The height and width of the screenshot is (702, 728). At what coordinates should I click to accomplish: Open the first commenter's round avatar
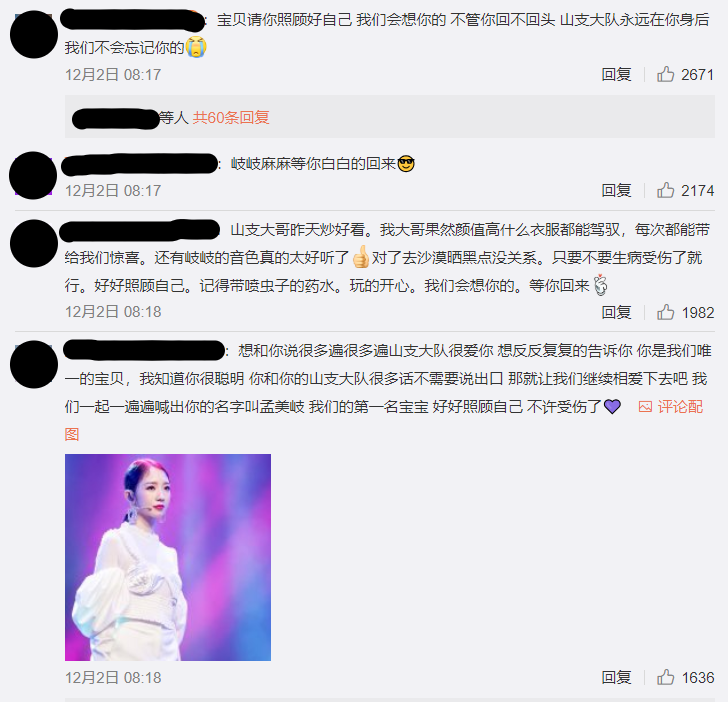coord(34,34)
